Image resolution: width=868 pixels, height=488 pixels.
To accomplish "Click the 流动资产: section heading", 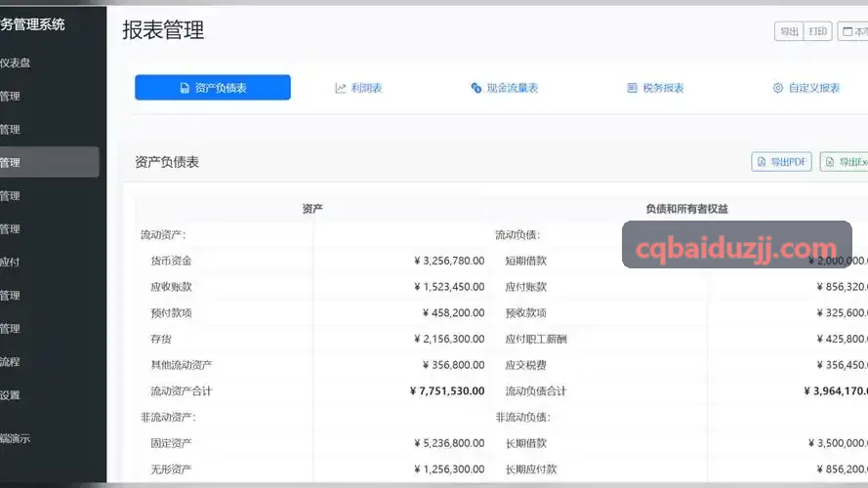I will [x=163, y=234].
